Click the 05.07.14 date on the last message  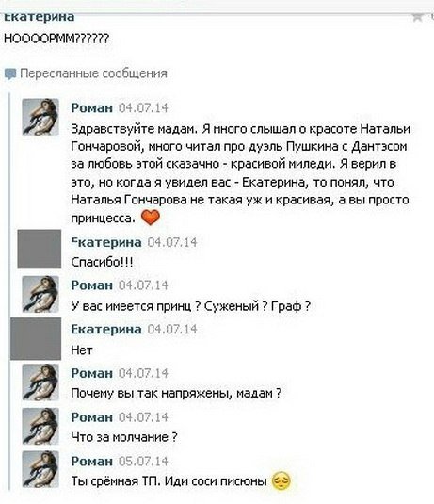coord(143,462)
